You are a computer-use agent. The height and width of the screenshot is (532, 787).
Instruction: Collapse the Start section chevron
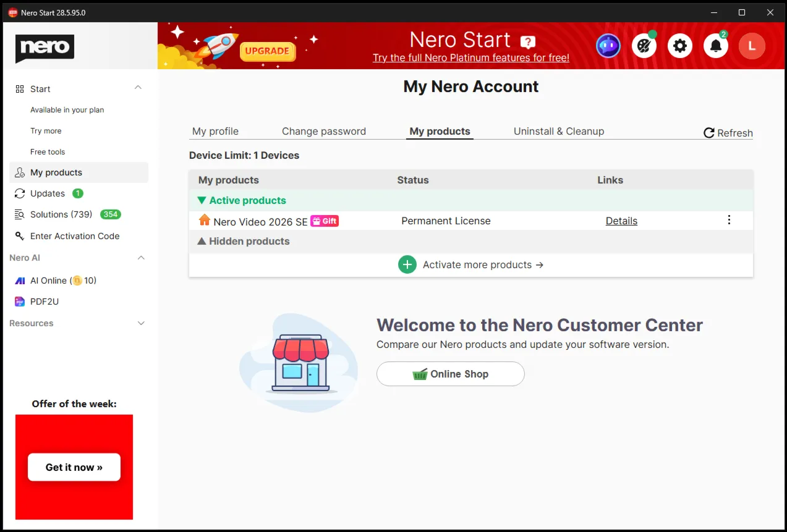138,88
